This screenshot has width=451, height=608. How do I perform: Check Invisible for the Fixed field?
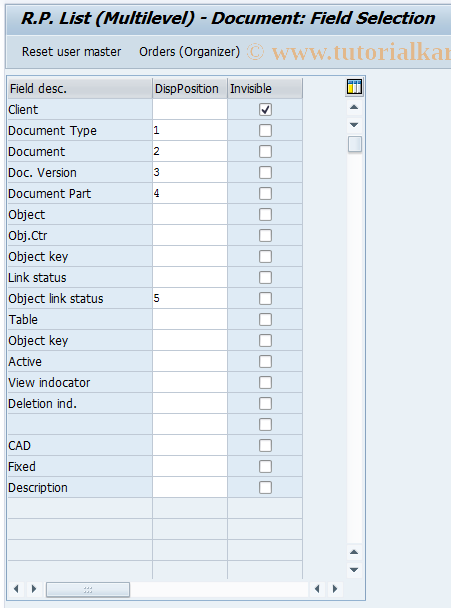265,466
